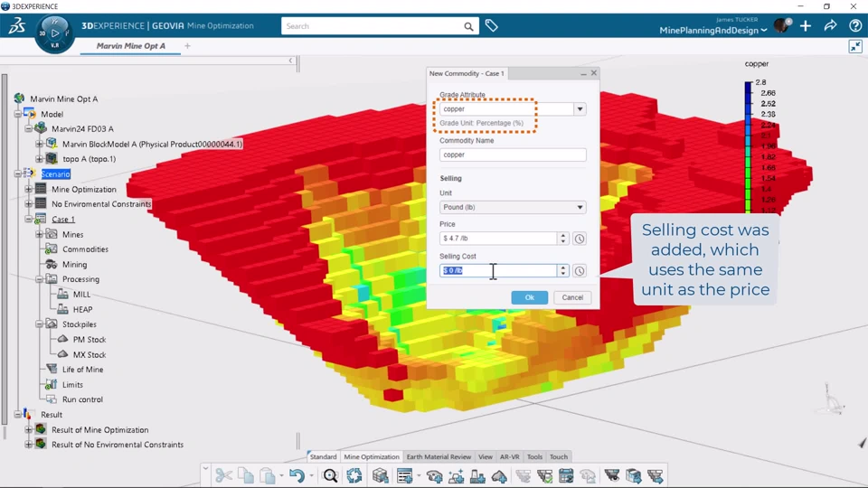Screen dimensions: 868x488
Task: Click the Price value field
Action: tap(498, 239)
